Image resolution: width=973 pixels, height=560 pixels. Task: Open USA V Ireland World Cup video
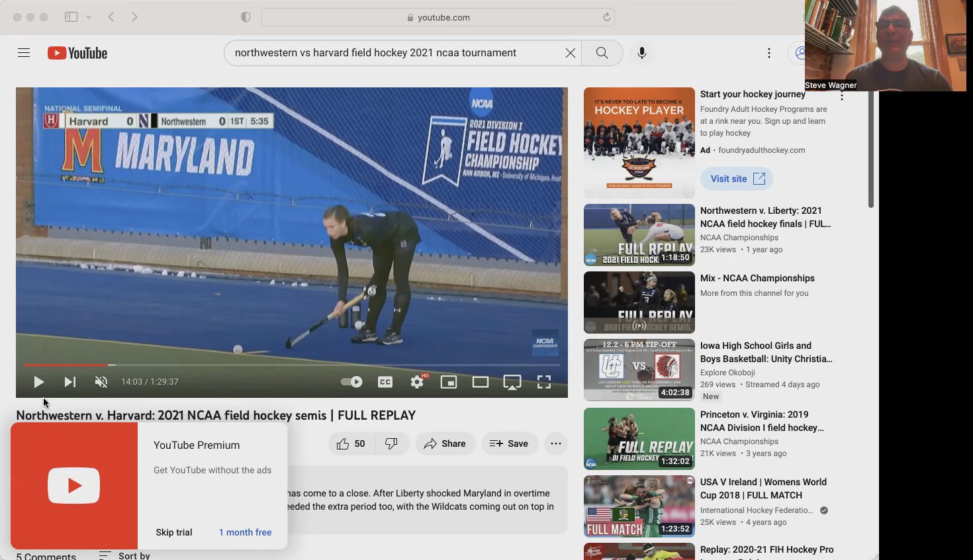pyautogui.click(x=763, y=489)
